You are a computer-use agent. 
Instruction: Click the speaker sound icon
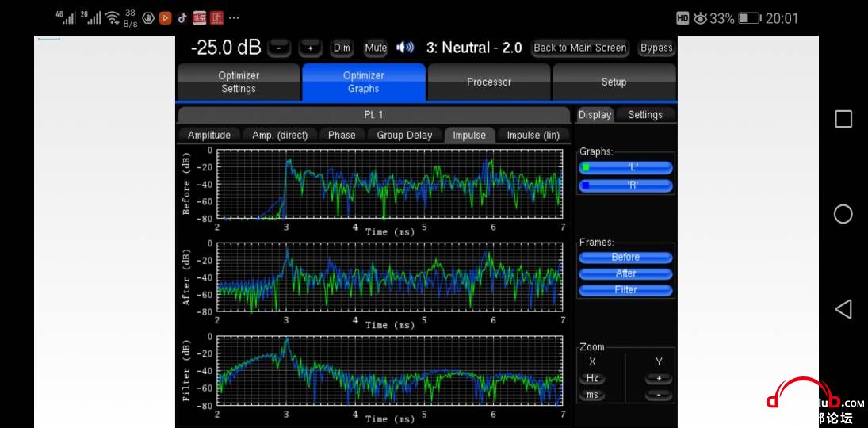click(405, 48)
